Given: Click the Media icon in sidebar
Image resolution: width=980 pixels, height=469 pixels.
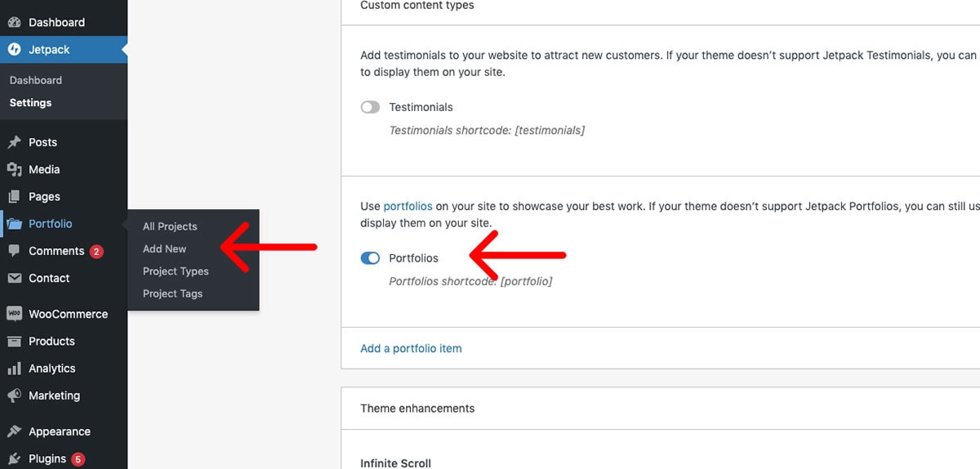Looking at the screenshot, I should point(14,169).
